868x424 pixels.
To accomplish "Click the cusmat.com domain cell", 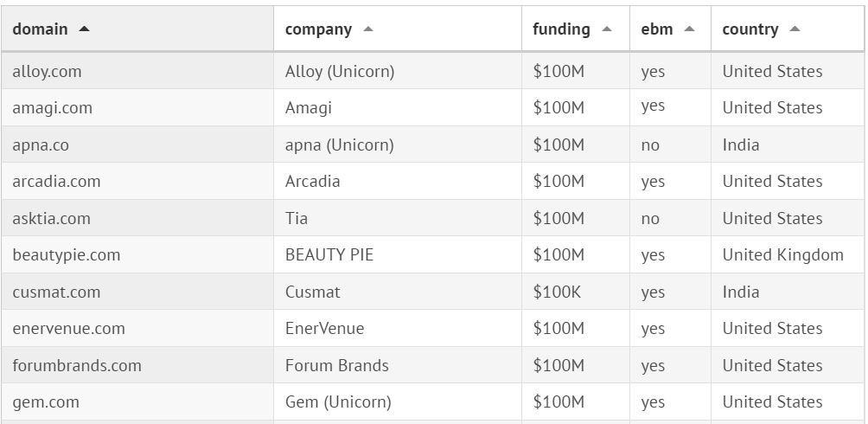I will coord(56,292).
